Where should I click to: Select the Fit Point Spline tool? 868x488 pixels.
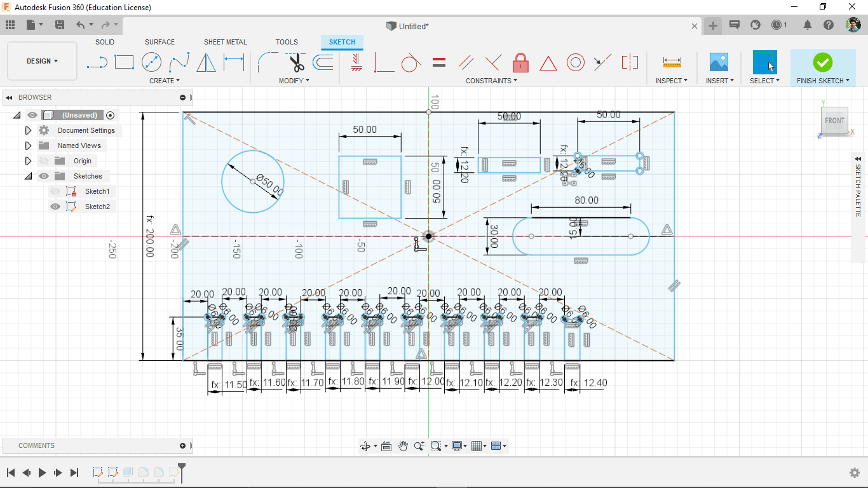(179, 62)
